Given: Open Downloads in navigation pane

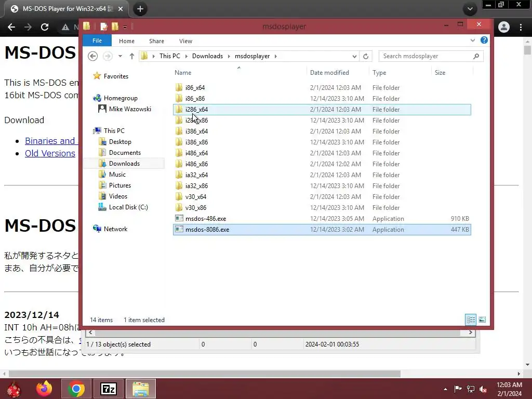Looking at the screenshot, I should click(124, 164).
